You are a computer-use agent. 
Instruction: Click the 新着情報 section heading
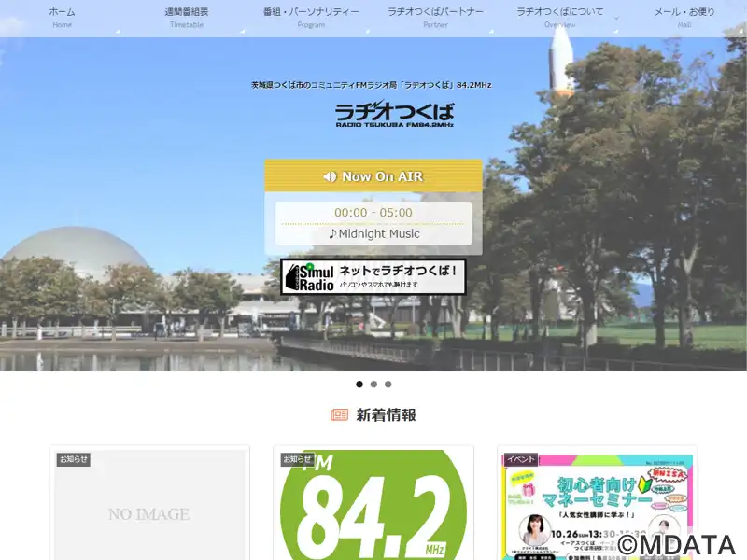[x=386, y=414]
